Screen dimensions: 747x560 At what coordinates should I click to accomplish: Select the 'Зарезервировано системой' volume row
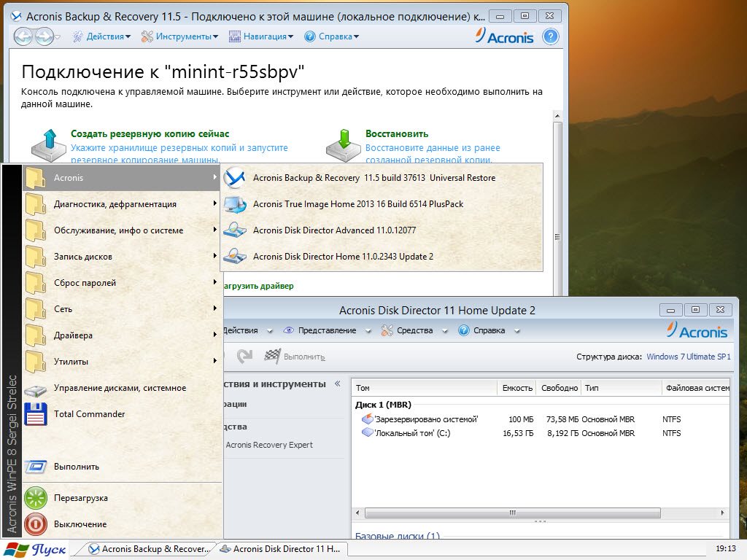tap(541, 419)
